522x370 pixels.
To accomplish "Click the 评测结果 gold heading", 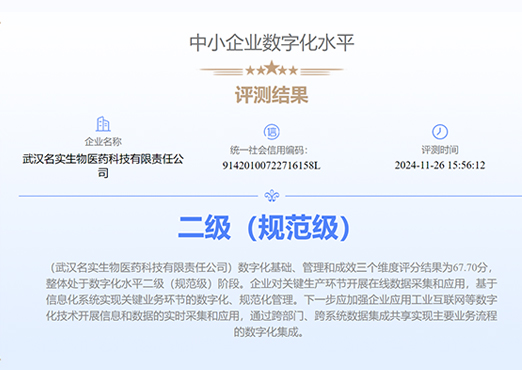I will click(x=272, y=95).
